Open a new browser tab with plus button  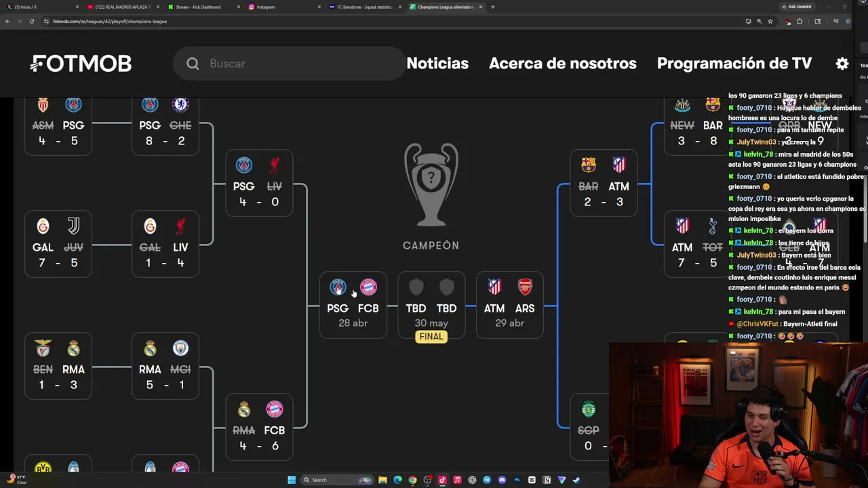[x=493, y=7]
